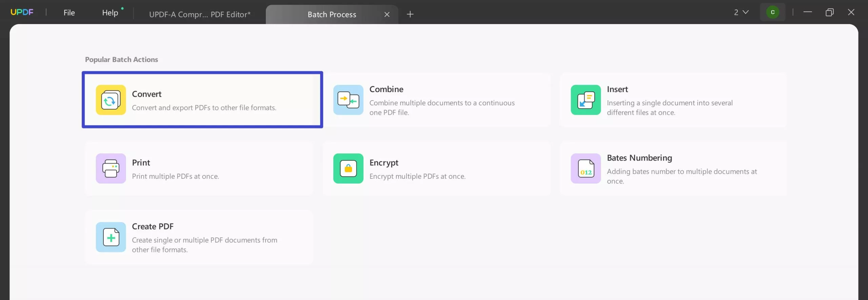The height and width of the screenshot is (300, 868).
Task: Click 'Print multiple PDFs at once.' text
Action: point(175,176)
